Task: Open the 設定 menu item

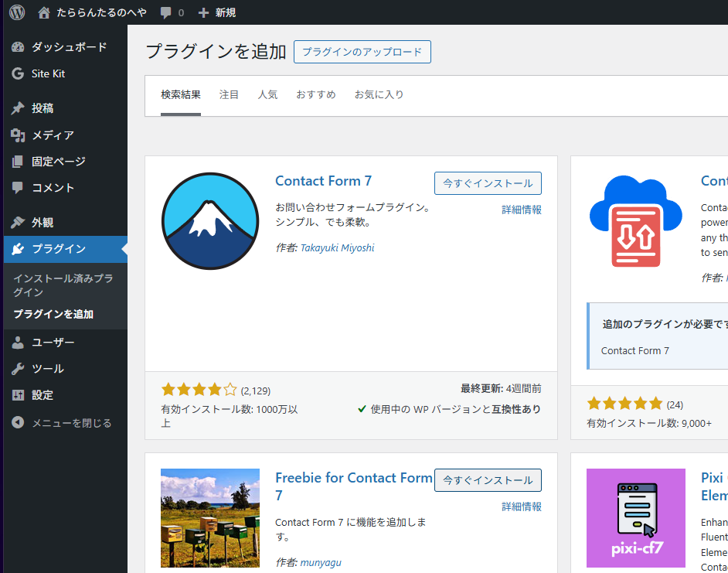Action: pyautogui.click(x=43, y=395)
